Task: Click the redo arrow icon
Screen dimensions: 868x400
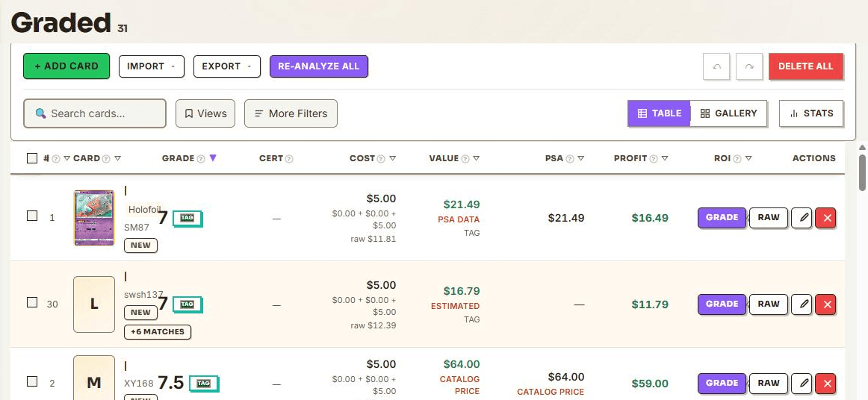Action: (749, 66)
